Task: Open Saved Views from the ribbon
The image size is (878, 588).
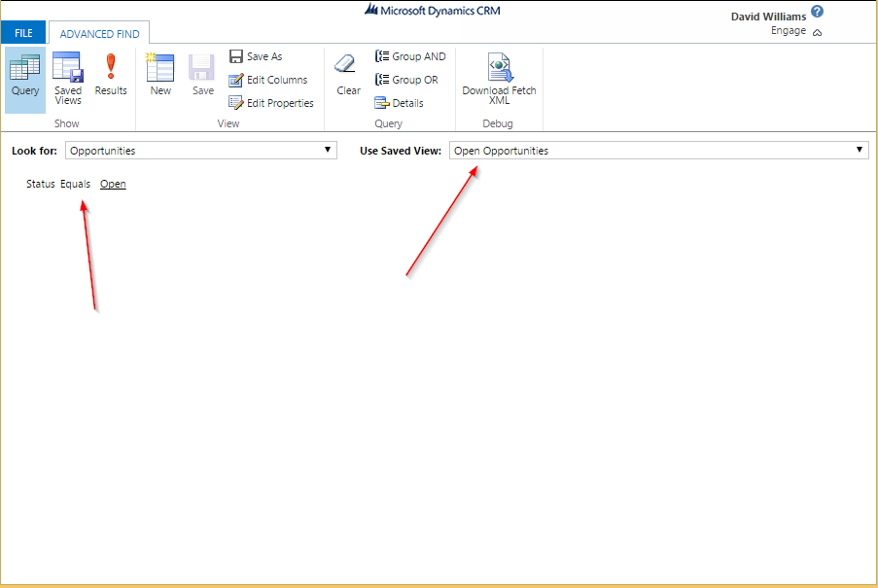Action: point(68,80)
